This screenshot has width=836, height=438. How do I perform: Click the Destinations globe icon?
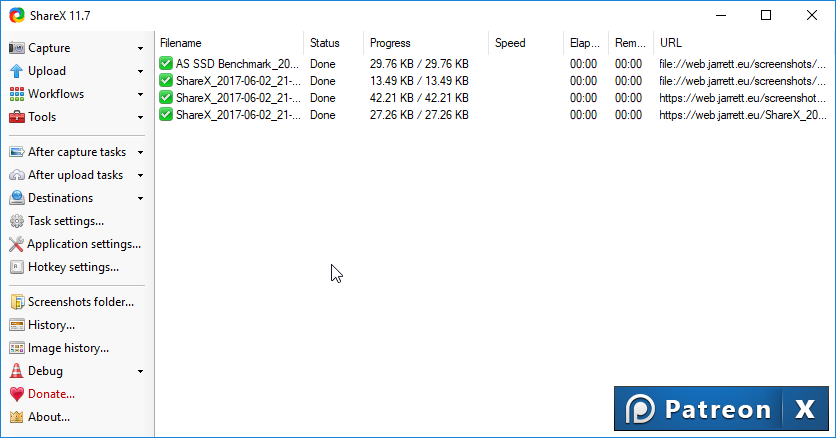pyautogui.click(x=17, y=198)
